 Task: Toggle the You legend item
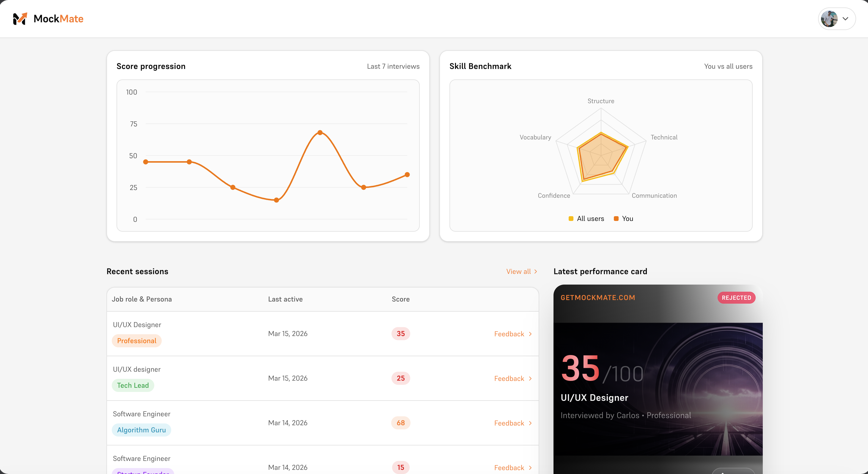(x=627, y=219)
